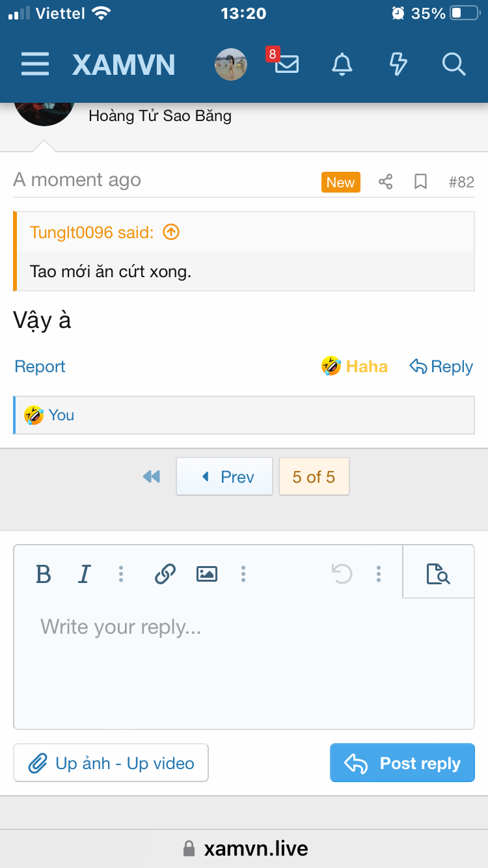Toggle italic formatting in the editor
This screenshot has height=868, width=488.
[84, 573]
